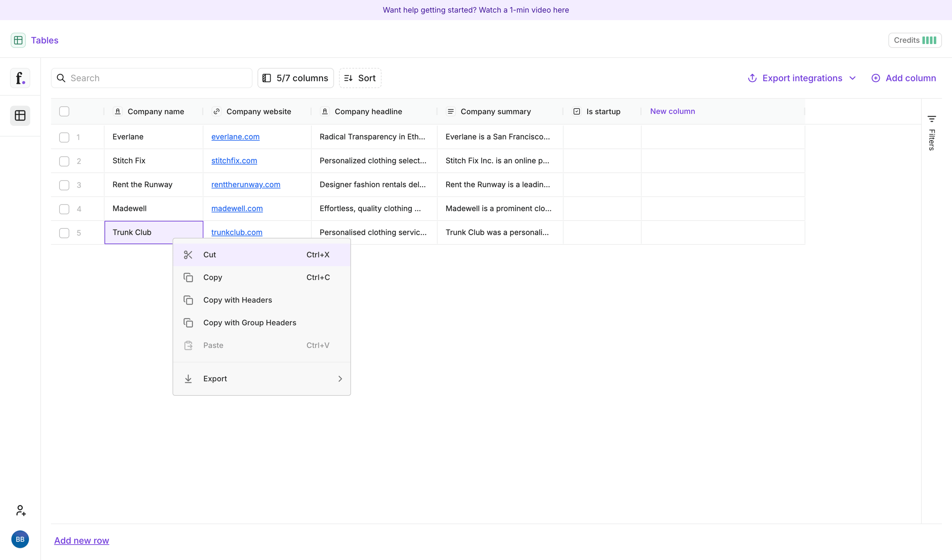Click the text icon on Company summary header
The width and height of the screenshot is (952, 560).
[x=451, y=111]
